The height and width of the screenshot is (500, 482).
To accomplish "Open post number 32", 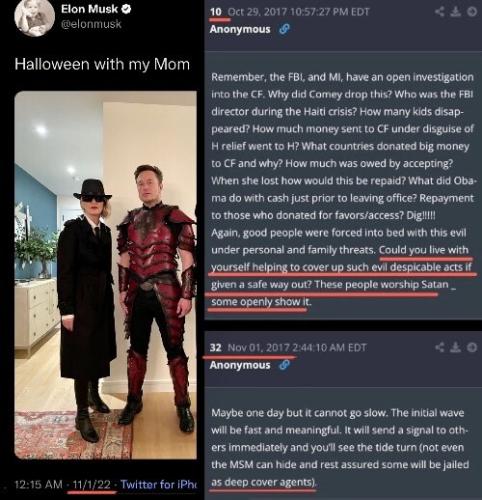I will pos(216,348).
